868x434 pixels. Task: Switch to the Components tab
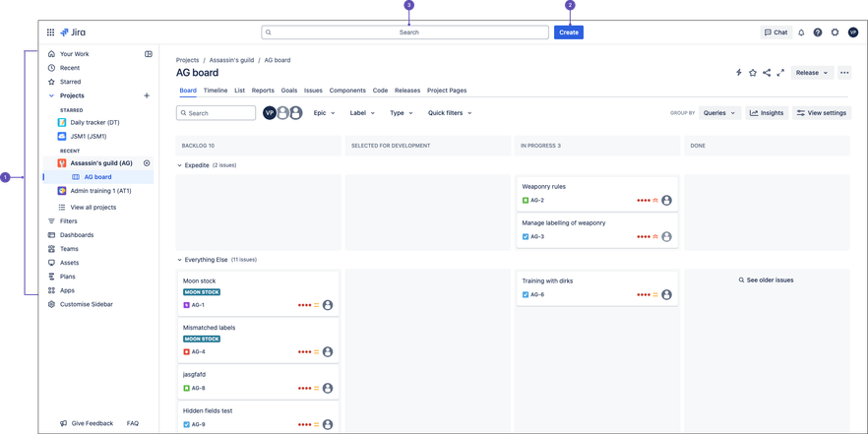point(347,91)
